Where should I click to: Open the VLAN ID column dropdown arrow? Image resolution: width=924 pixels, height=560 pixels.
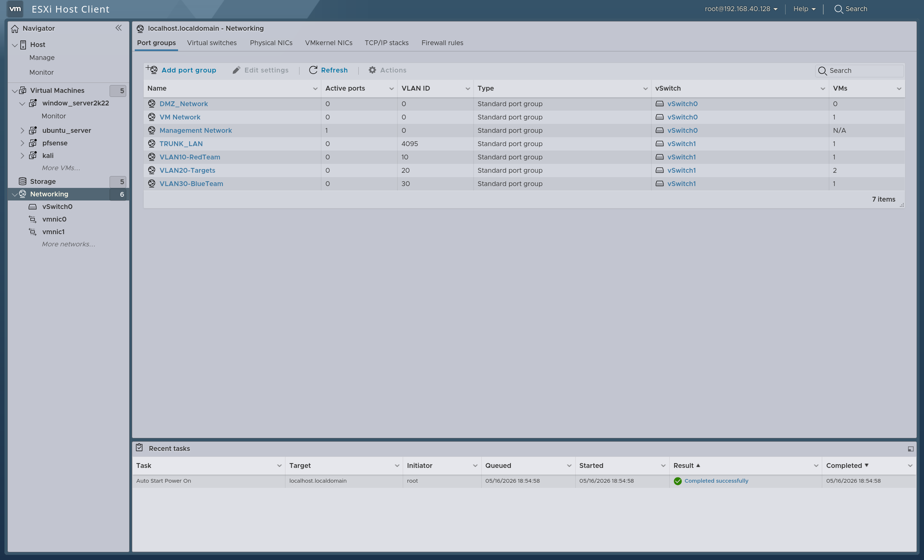tap(468, 89)
